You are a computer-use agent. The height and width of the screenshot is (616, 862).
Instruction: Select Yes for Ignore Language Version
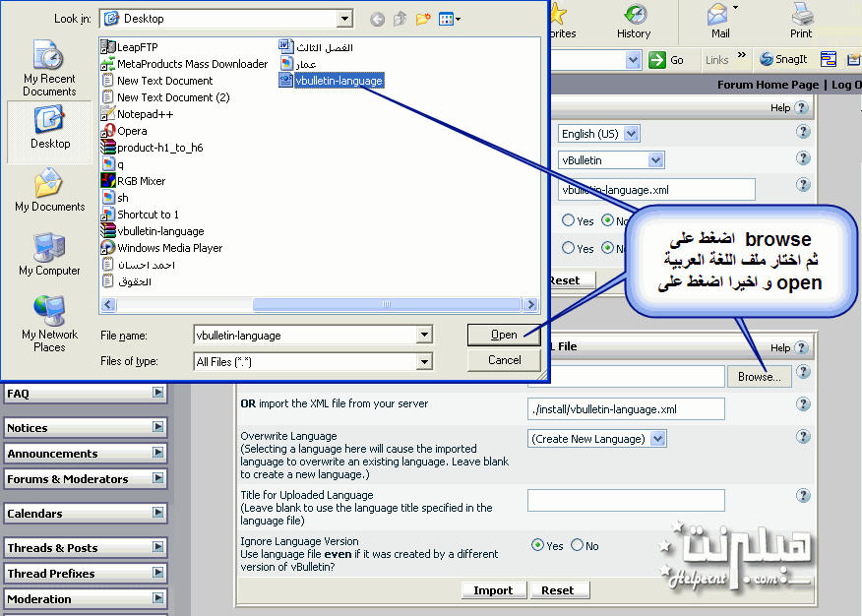[537, 545]
